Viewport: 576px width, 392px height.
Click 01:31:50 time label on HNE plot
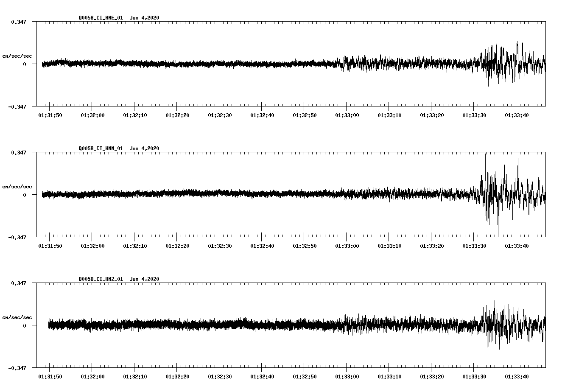(x=50, y=115)
